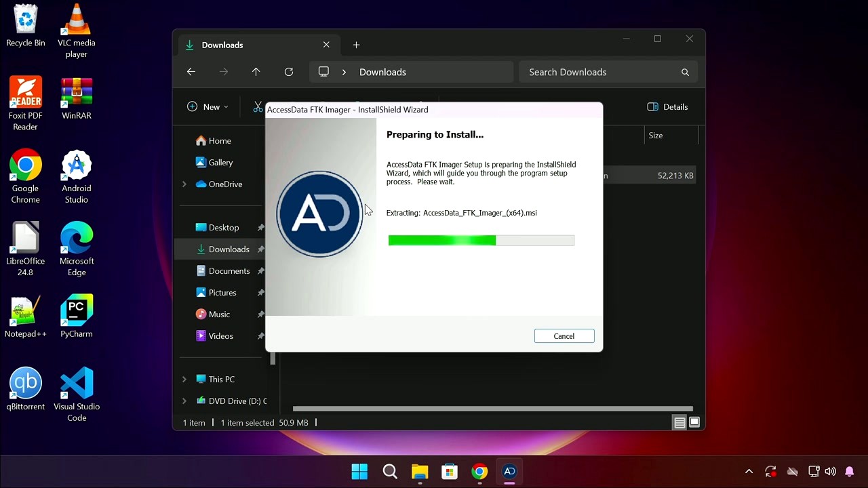Open the FTK installer from the taskbar

coord(509,471)
